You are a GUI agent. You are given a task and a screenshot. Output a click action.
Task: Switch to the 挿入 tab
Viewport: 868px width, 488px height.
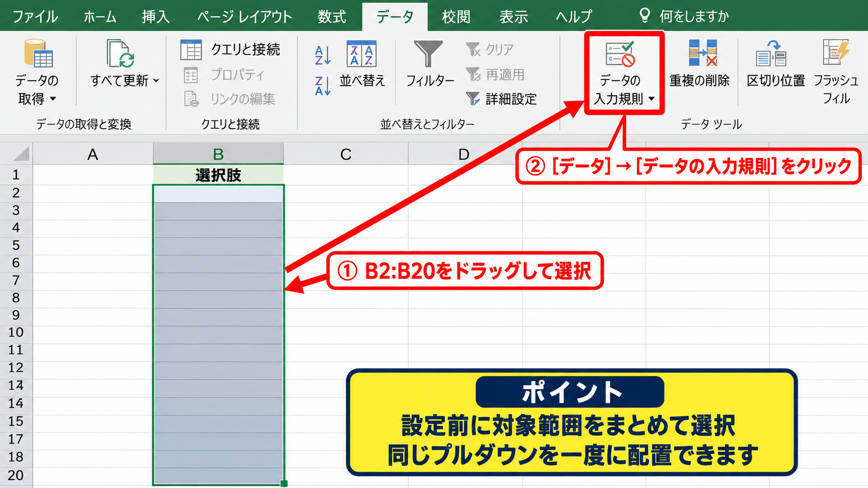click(156, 17)
